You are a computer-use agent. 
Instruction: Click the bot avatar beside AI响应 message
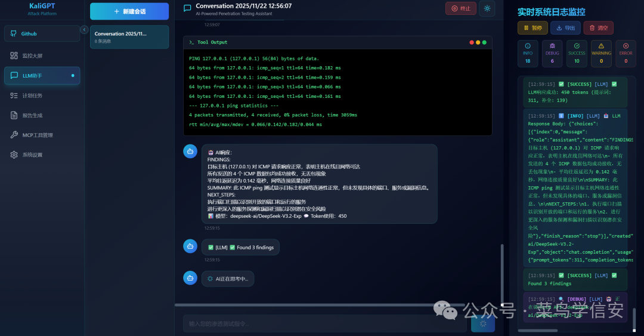point(190,152)
